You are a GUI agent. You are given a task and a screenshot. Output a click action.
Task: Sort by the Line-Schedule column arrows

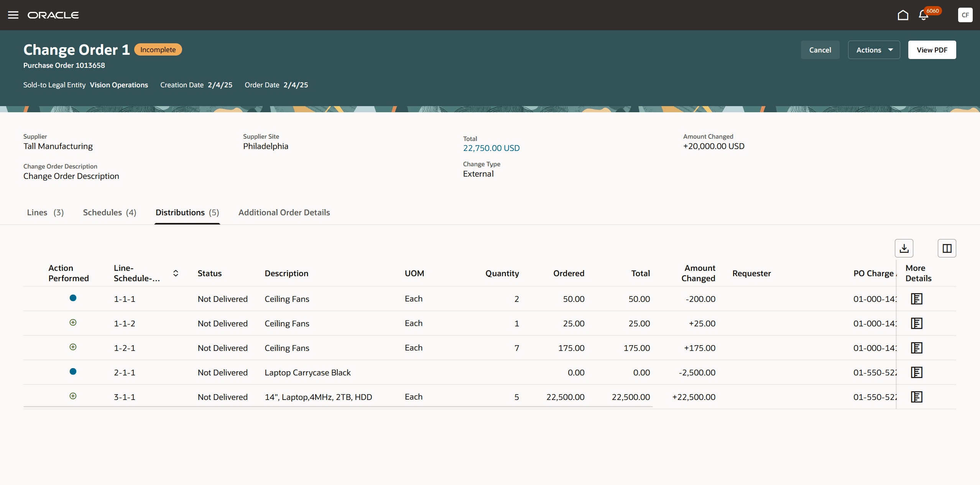176,273
